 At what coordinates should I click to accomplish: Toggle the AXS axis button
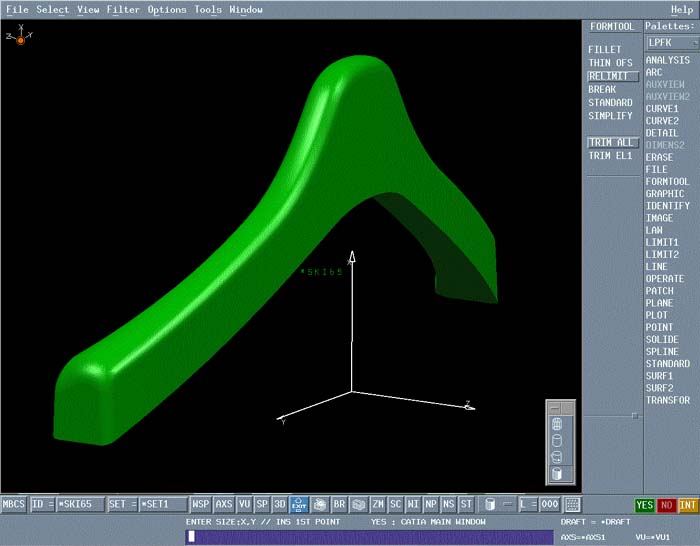click(x=224, y=505)
